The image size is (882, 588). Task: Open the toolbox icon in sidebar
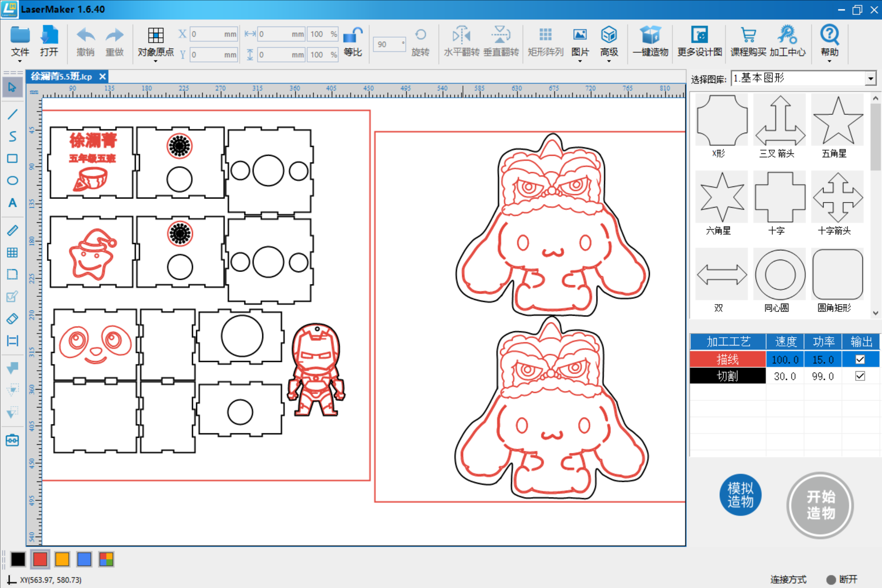point(12,440)
